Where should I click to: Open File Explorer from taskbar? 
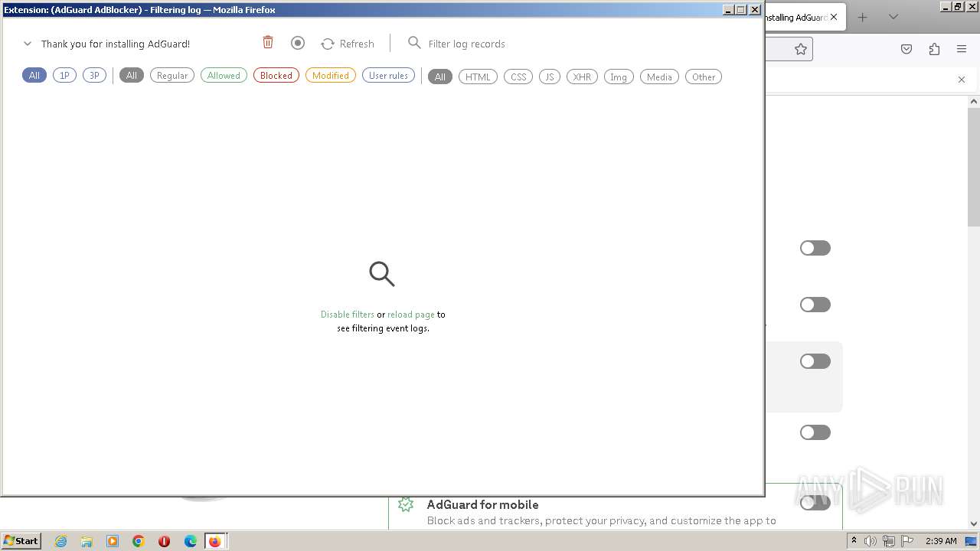point(87,541)
